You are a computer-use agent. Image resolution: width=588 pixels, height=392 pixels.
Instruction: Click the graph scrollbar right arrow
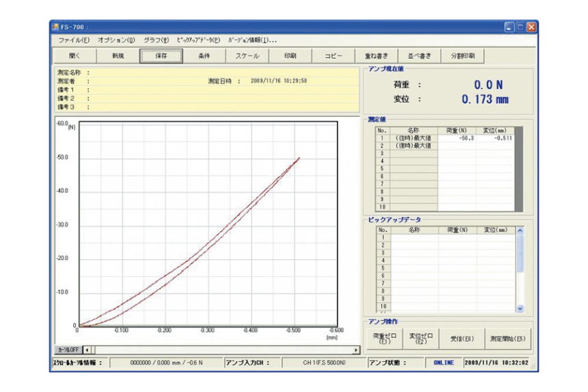click(x=356, y=350)
